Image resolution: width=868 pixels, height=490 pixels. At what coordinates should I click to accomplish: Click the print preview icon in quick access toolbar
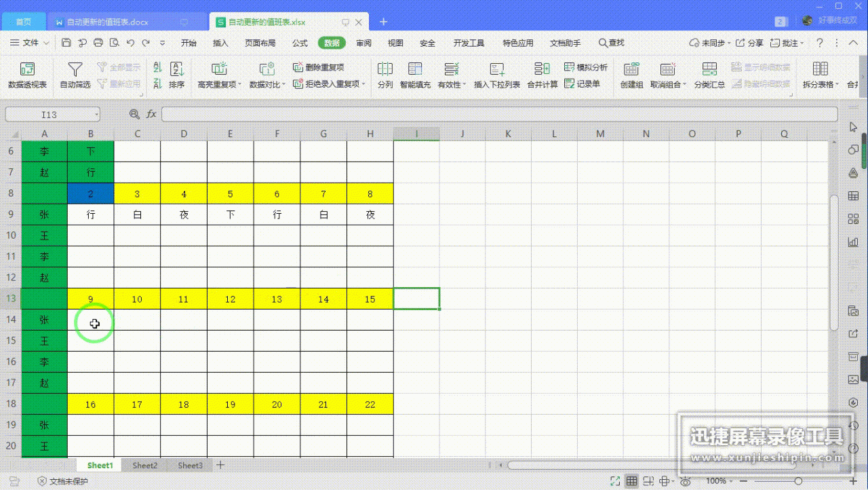click(x=114, y=43)
